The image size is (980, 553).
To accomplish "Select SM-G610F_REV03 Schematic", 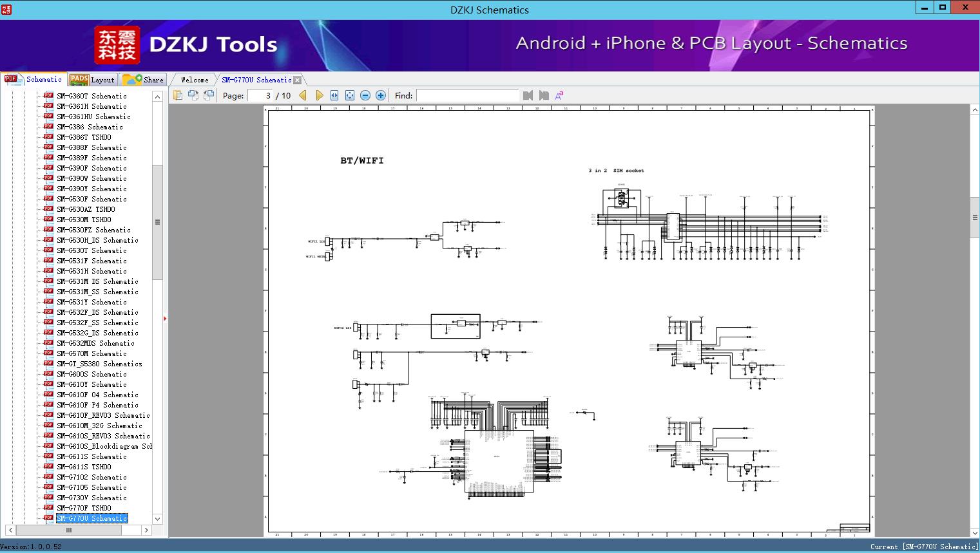I will pos(103,415).
